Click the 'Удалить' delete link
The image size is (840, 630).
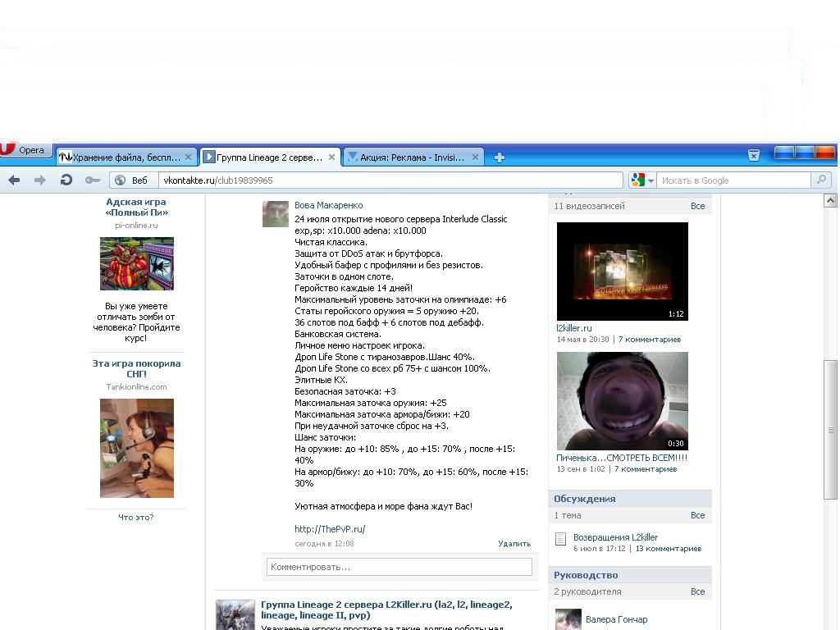click(x=514, y=543)
